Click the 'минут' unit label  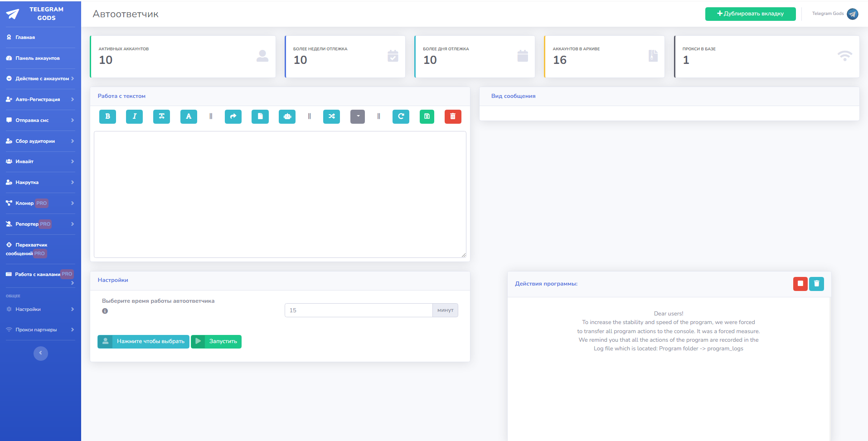(446, 310)
